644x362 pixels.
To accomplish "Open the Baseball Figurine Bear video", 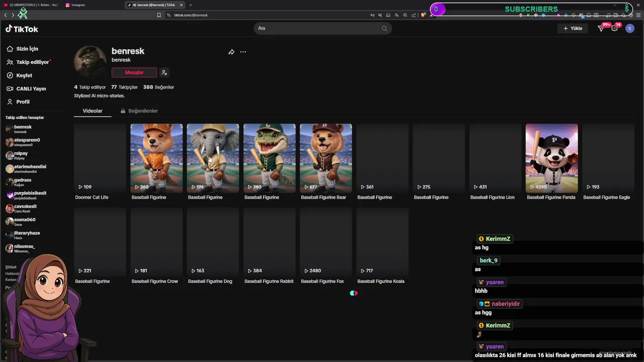I will pyautogui.click(x=326, y=158).
